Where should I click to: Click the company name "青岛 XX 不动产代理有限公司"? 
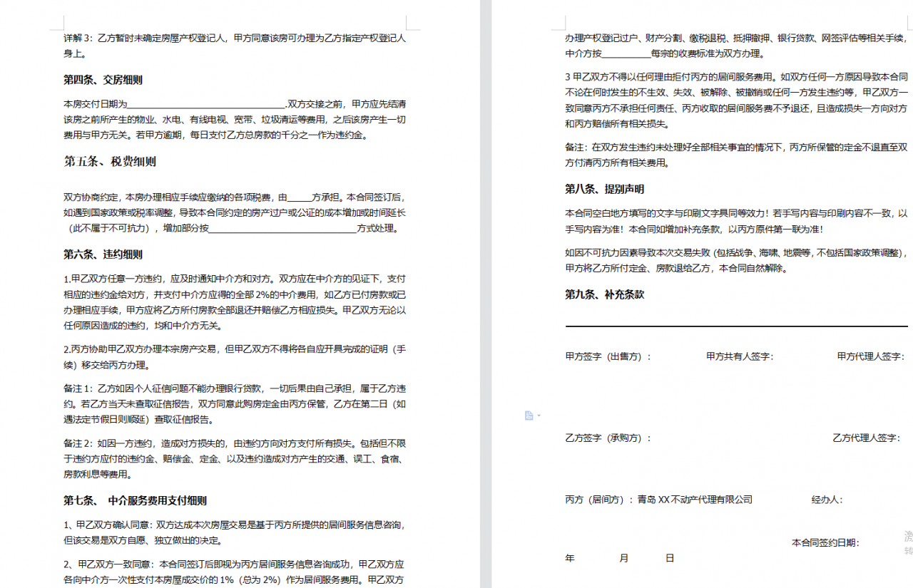coord(695,500)
